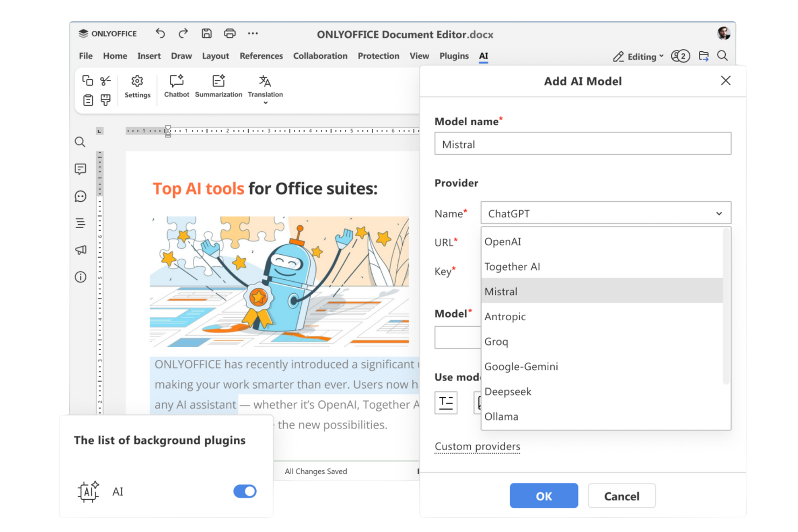Viewport: 798px width, 532px height.
Task: Open the Feedback megaphone panel
Action: coord(80,250)
